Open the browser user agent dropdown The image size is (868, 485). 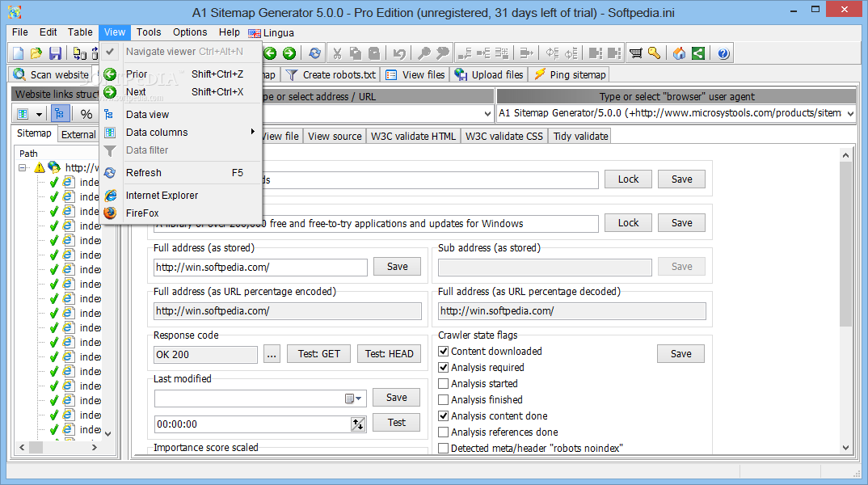tap(850, 113)
